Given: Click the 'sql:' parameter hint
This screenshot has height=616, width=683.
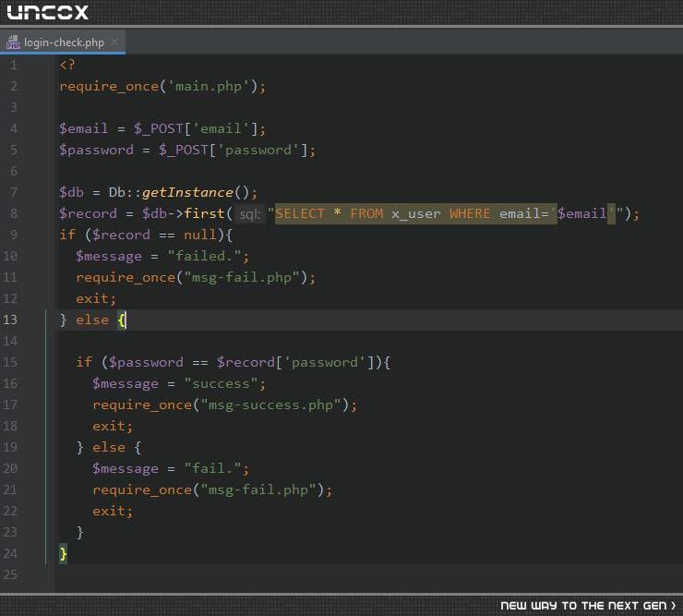Looking at the screenshot, I should [249, 213].
